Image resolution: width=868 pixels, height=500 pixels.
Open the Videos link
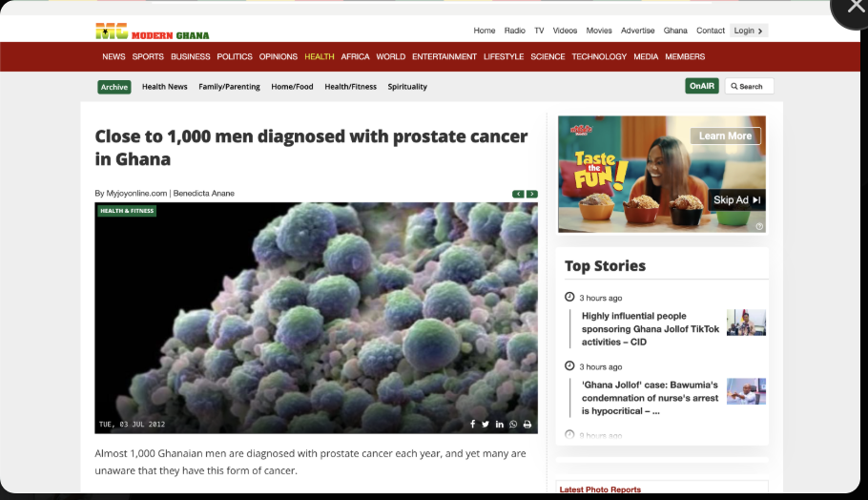[x=566, y=31]
